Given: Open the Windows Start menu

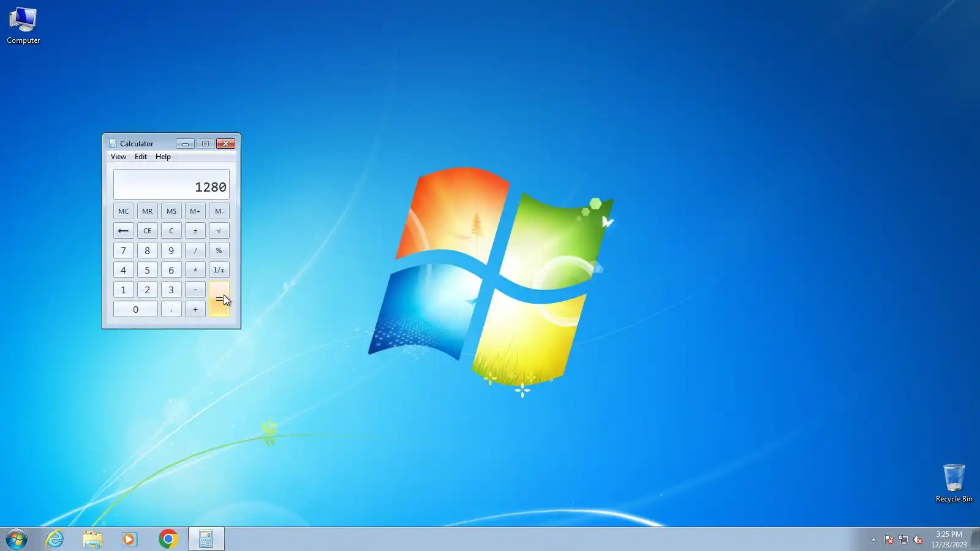Looking at the screenshot, I should tap(17, 539).
